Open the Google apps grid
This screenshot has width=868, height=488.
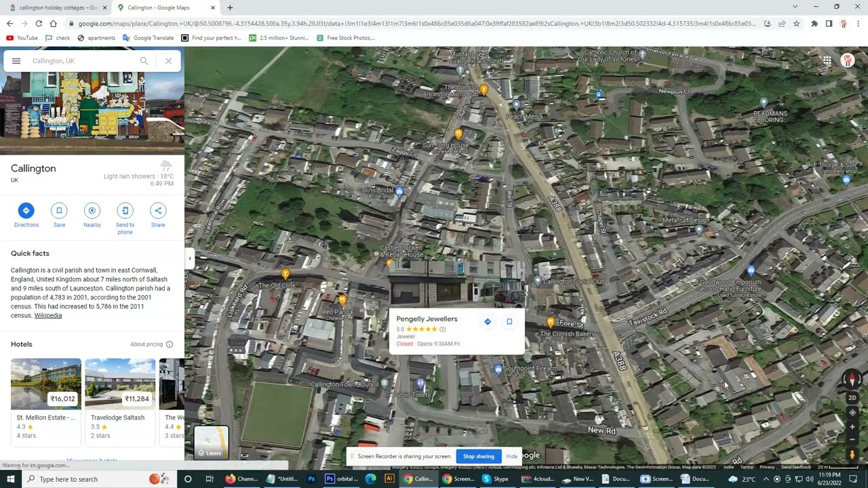(827, 61)
